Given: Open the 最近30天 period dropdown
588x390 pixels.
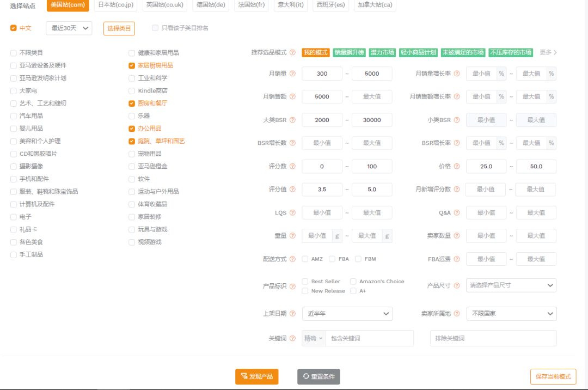Looking at the screenshot, I should (69, 28).
